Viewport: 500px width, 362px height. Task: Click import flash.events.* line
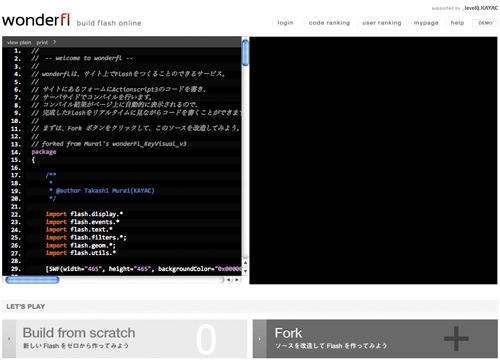click(x=83, y=222)
